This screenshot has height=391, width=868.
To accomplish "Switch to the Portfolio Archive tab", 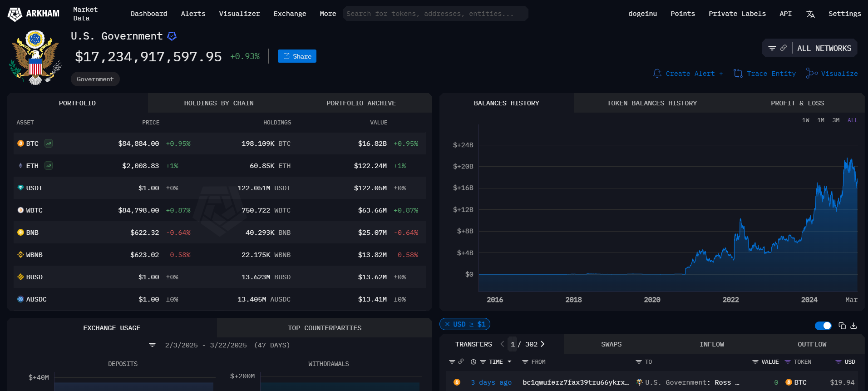I will 361,103.
